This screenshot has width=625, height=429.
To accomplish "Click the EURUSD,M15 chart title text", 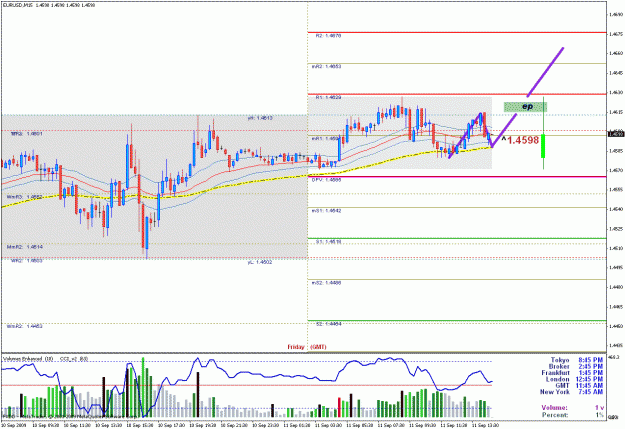I will (x=17, y=6).
